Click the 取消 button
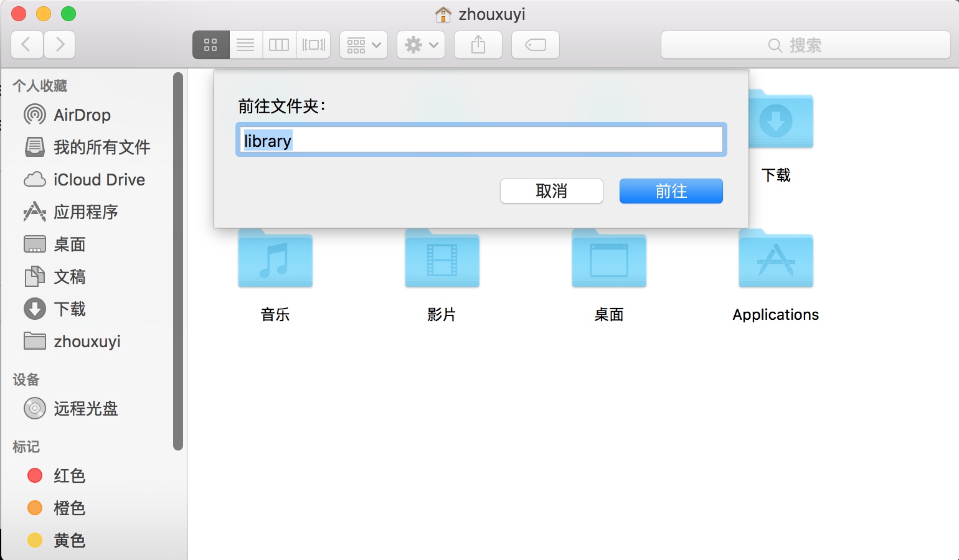 tap(551, 191)
